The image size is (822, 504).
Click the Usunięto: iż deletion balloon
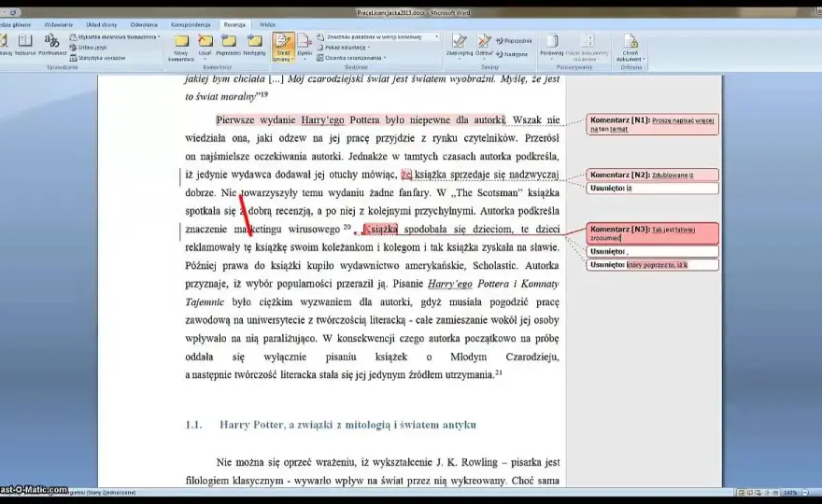[x=652, y=189]
